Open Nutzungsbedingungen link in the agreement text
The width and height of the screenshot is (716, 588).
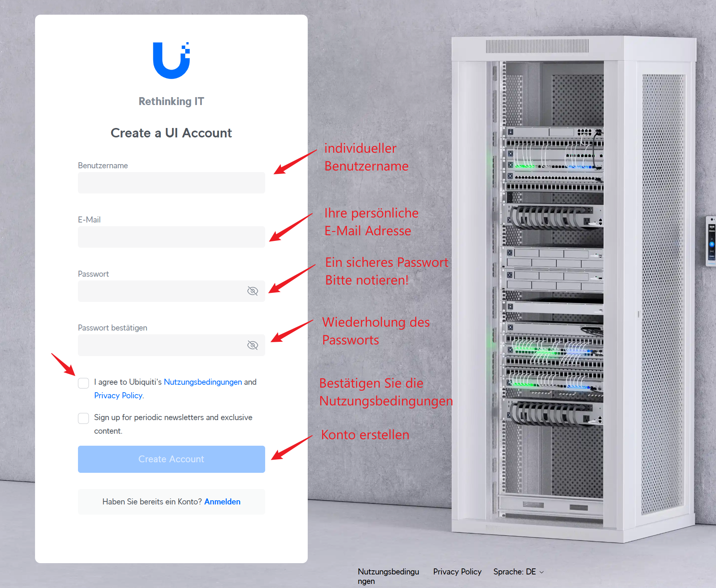[x=203, y=382]
